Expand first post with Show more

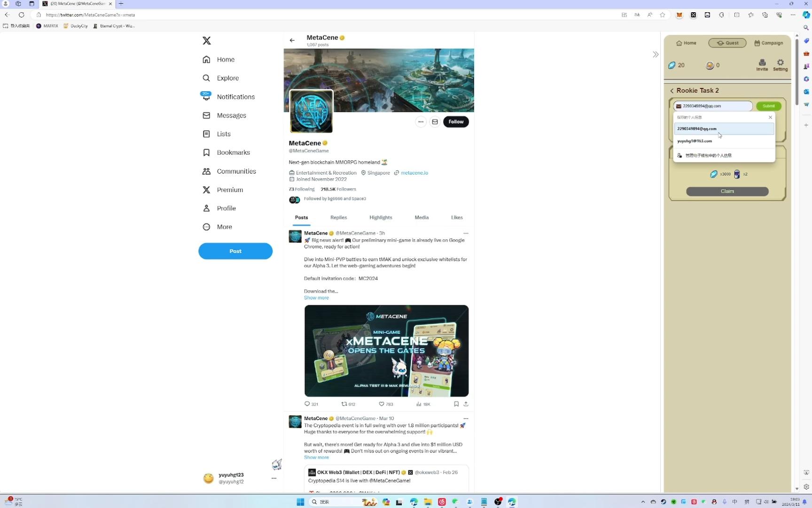click(316, 298)
